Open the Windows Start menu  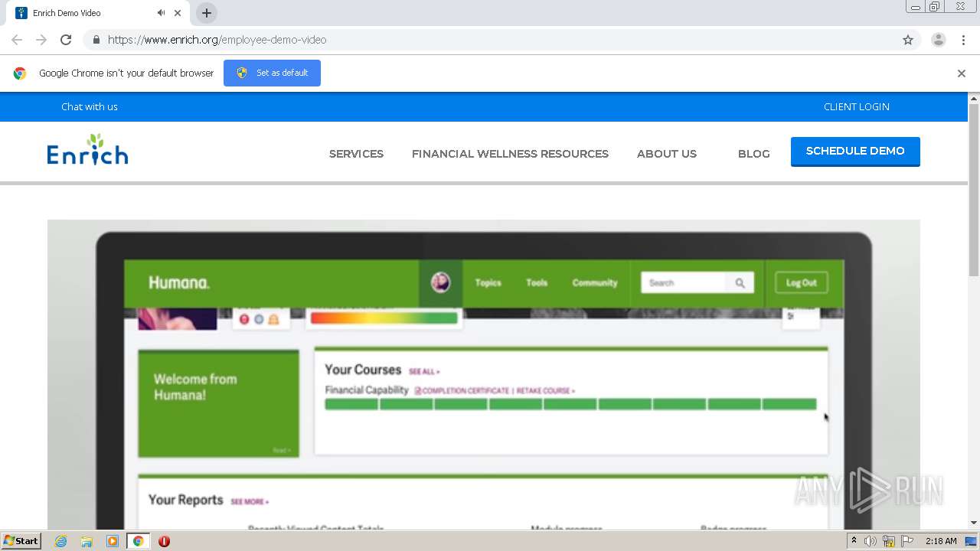pyautogui.click(x=21, y=541)
